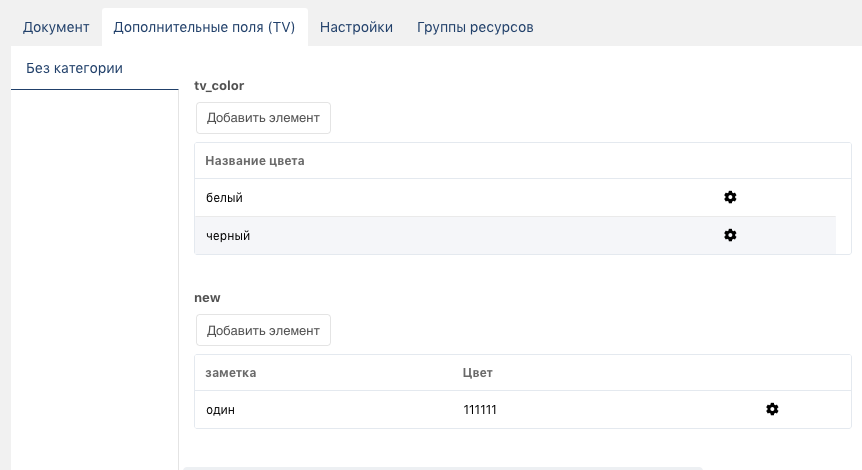The image size is (862, 470).
Task: Go to the Группы ресурсов tab
Action: [x=475, y=28]
